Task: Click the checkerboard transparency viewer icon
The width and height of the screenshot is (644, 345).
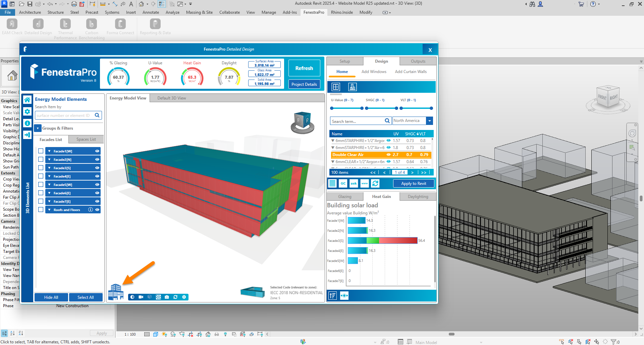Action: 158,297
